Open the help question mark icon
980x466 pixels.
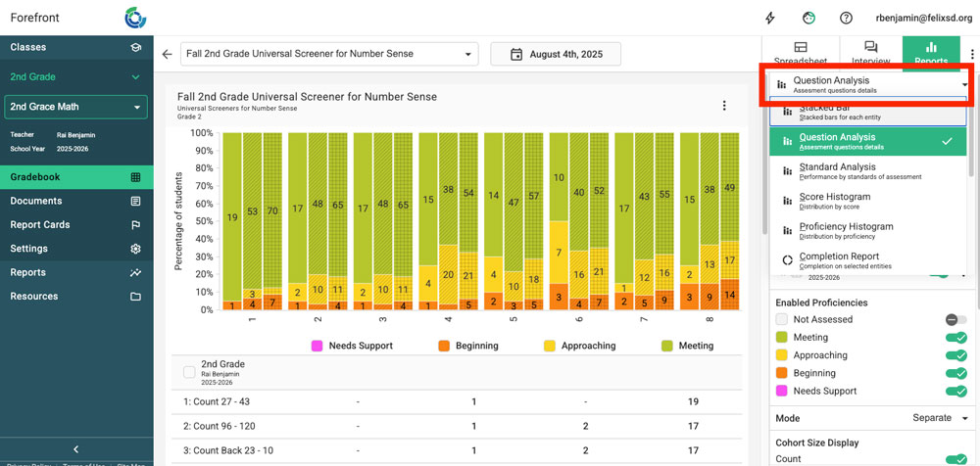tap(847, 19)
